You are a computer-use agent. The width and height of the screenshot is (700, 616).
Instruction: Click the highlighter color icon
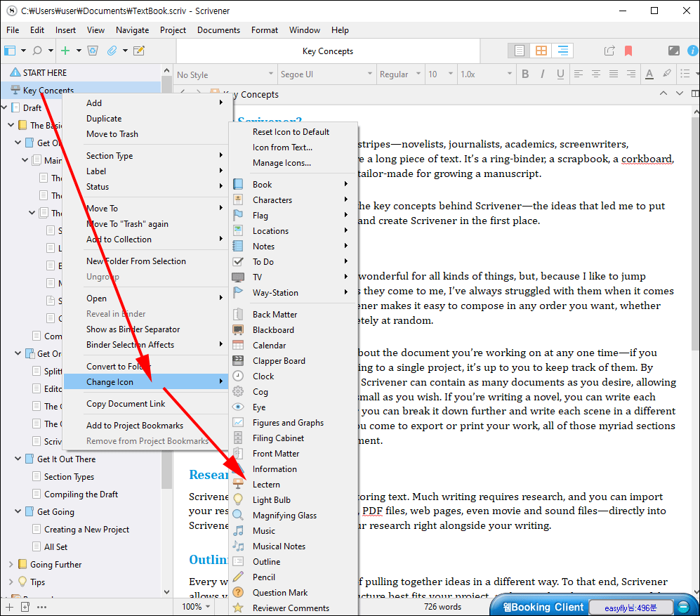coord(667,74)
